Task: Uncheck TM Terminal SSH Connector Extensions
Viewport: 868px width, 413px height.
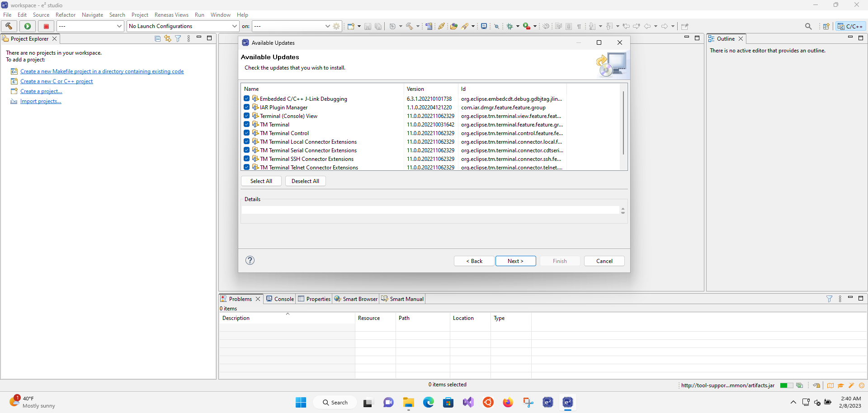Action: [246, 159]
